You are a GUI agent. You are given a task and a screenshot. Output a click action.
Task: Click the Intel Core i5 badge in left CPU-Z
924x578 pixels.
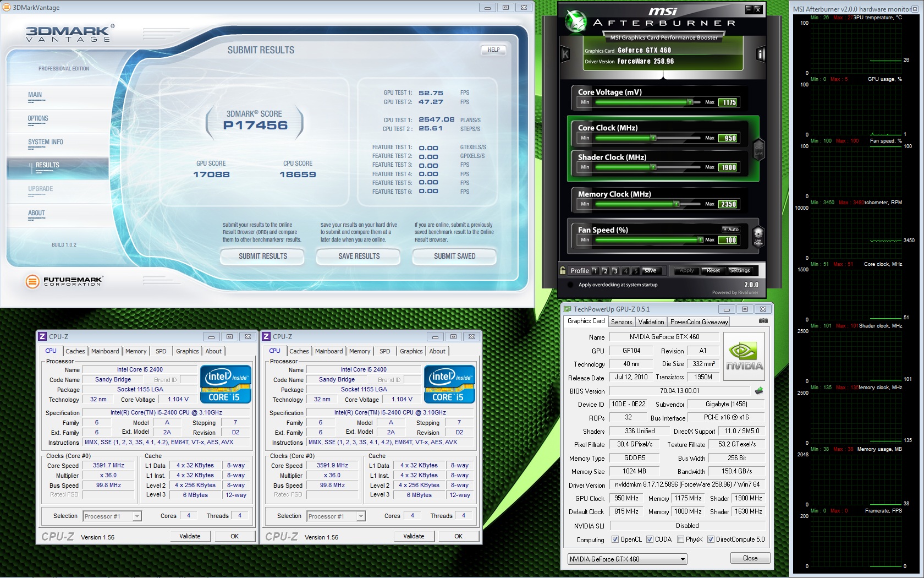coord(226,384)
